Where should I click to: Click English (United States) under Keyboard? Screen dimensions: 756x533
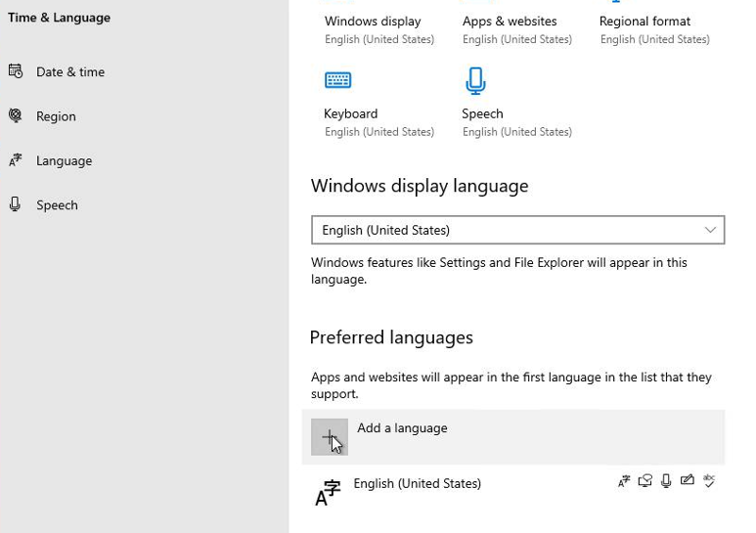(x=379, y=132)
